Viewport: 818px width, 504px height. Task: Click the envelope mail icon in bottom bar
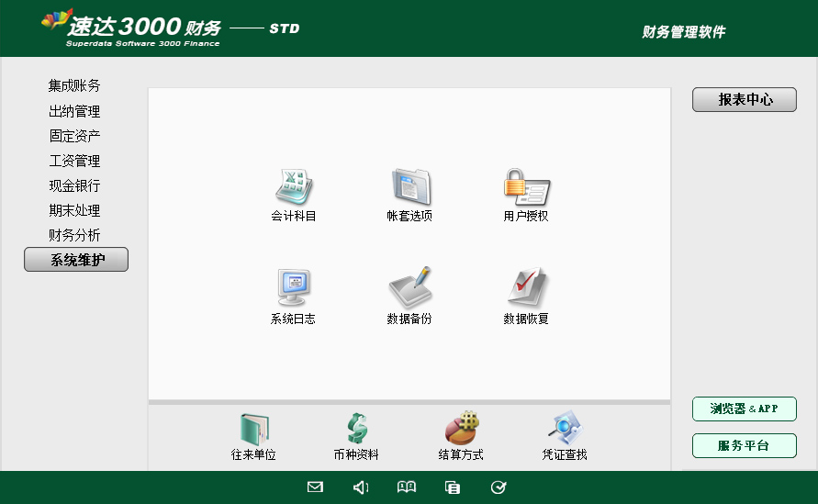pos(315,487)
